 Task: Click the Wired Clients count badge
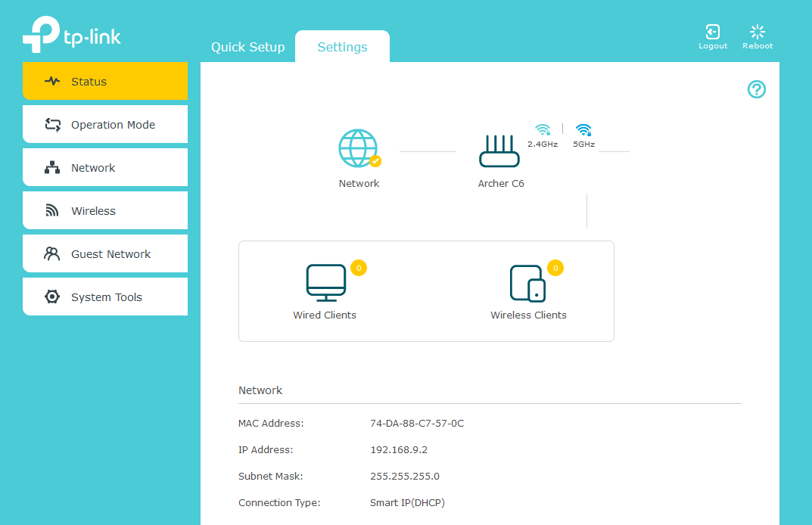coord(359,268)
